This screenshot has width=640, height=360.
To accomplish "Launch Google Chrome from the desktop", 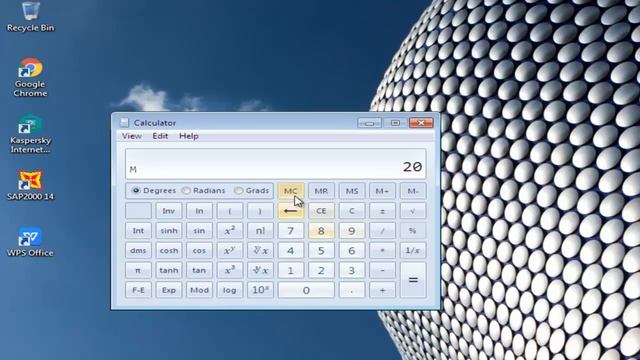I will (x=30, y=77).
